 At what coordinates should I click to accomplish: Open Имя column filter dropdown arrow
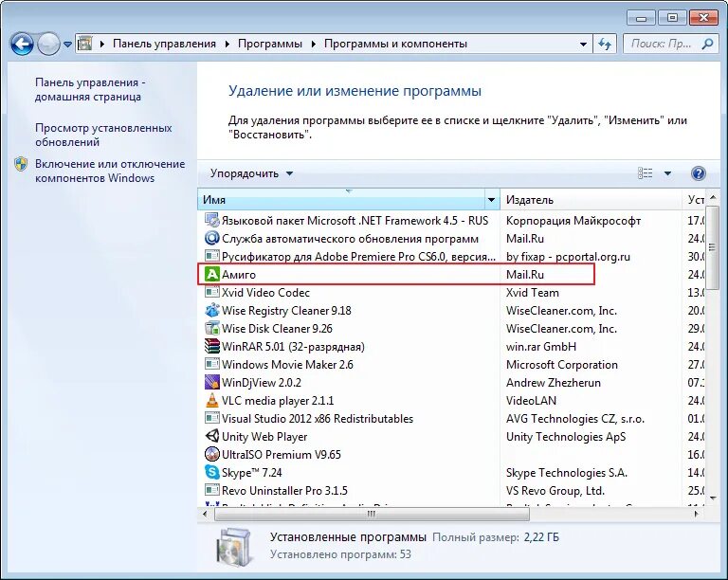click(x=491, y=200)
